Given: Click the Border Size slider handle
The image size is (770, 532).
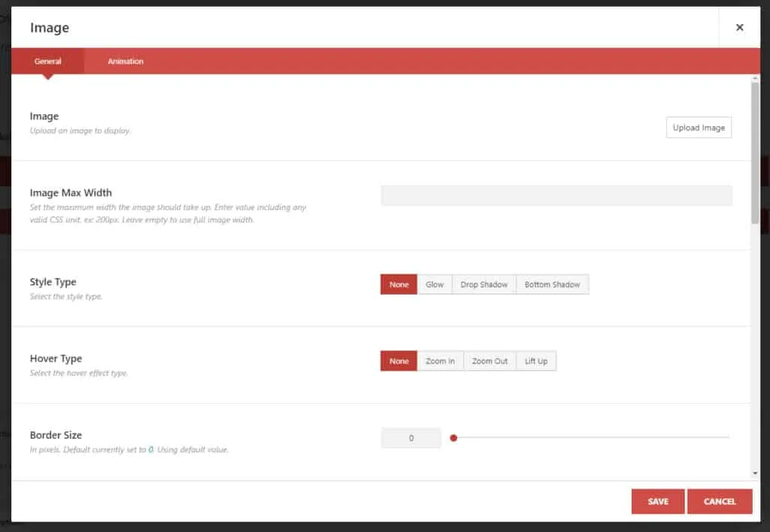Looking at the screenshot, I should click(453, 438).
